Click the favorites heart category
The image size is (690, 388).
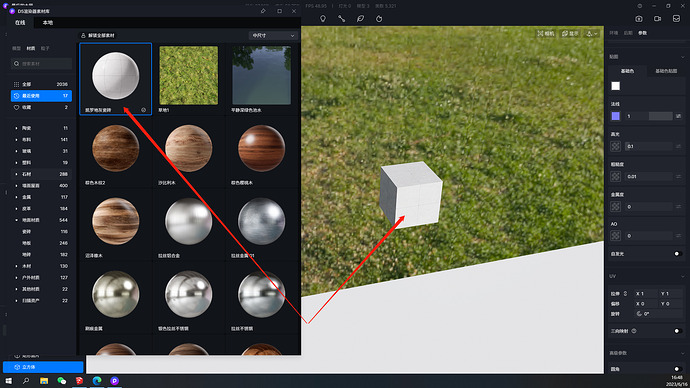tap(41, 107)
